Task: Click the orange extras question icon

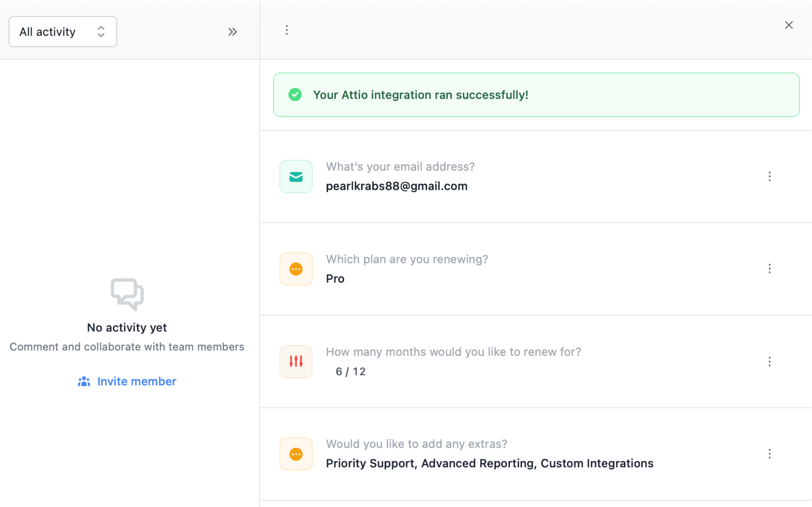Action: point(296,454)
